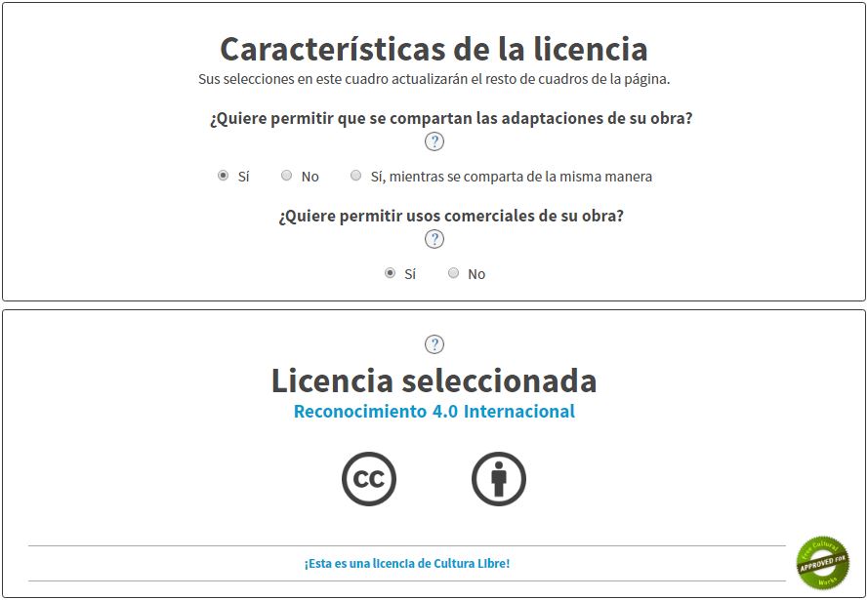Open help icon above Licencia seleccionada
Screen dimensions: 868x600
click(434, 344)
